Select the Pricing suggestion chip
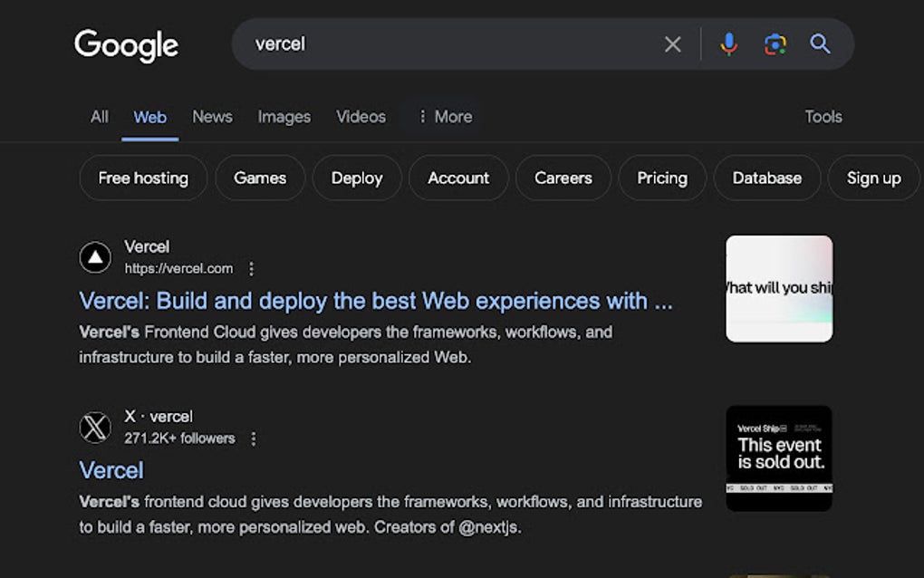Viewport: 924px width, 578px height. 661,178
